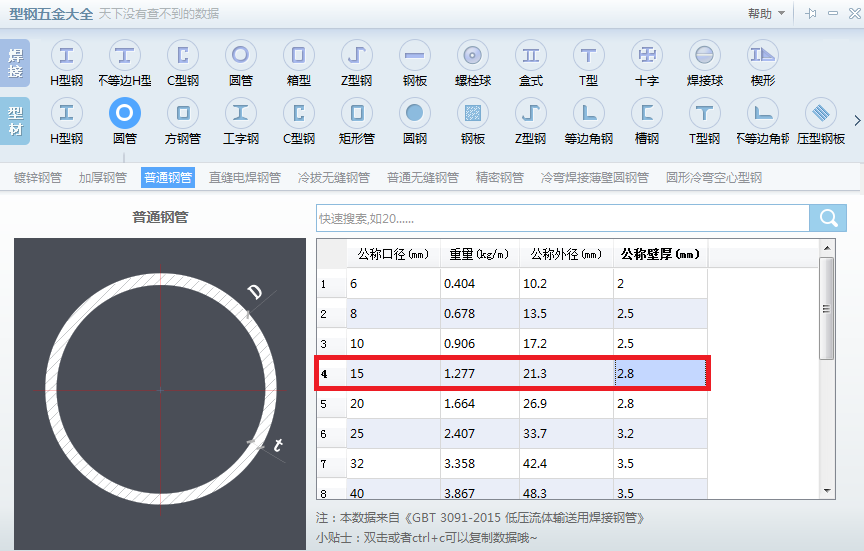The width and height of the screenshot is (864, 551).
Task: Click the pipe cross-section diagram
Action: (x=160, y=393)
